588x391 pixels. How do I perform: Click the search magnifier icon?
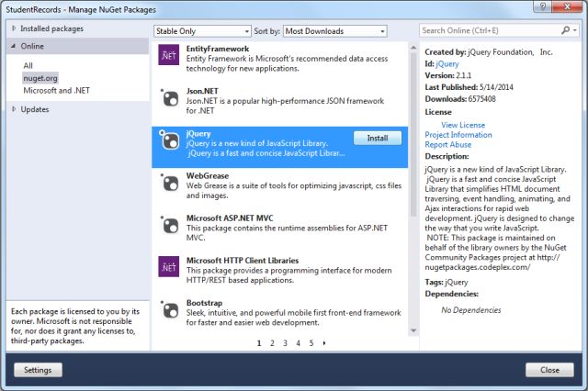click(565, 30)
